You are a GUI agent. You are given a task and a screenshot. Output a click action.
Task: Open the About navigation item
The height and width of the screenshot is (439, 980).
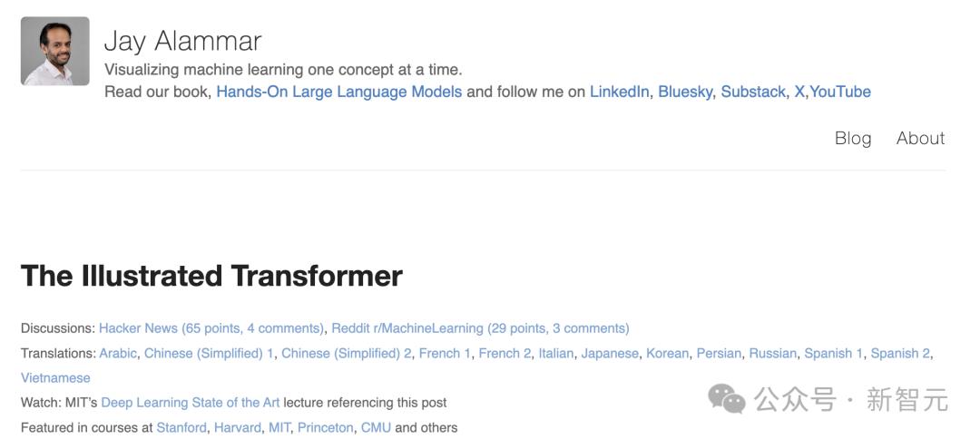pyautogui.click(x=920, y=138)
